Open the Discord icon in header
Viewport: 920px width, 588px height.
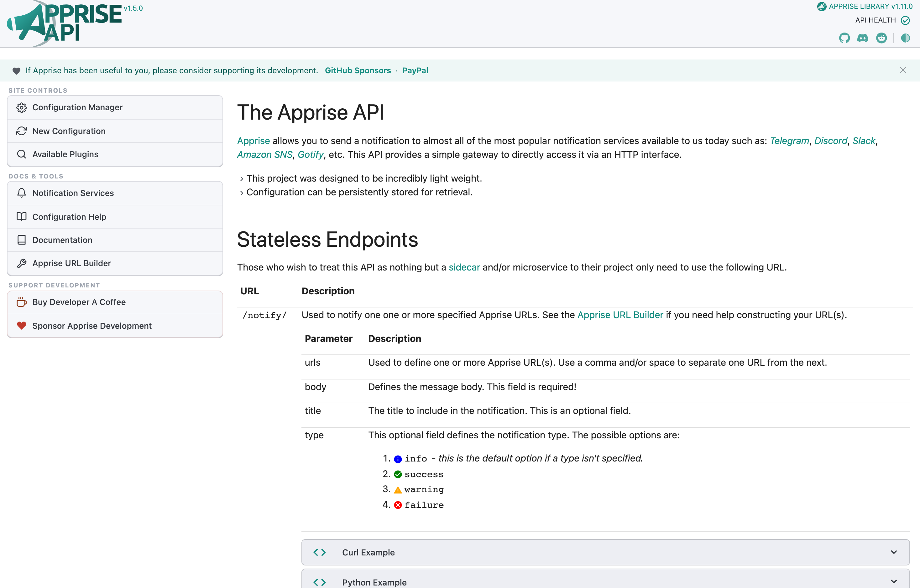coord(863,38)
